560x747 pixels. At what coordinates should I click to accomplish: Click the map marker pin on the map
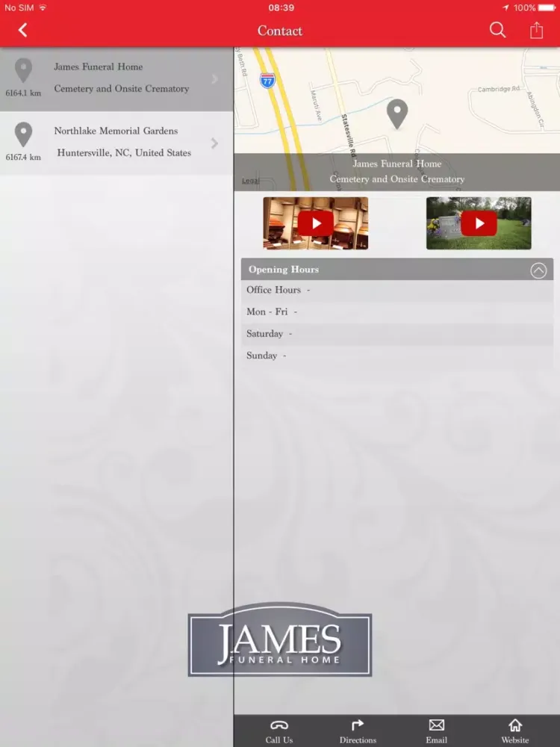pyautogui.click(x=396, y=114)
